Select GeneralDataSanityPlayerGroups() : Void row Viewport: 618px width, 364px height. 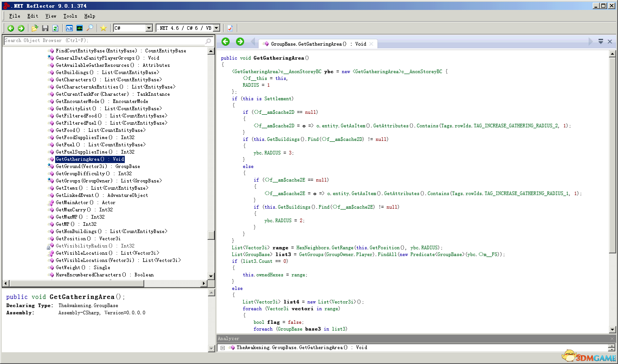107,58
